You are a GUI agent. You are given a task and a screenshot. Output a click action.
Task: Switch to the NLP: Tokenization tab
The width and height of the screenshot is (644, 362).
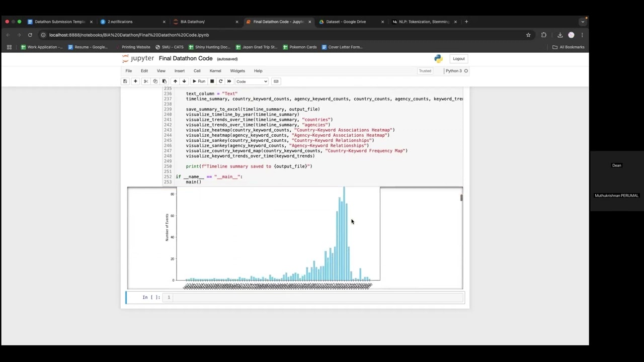coord(424,22)
